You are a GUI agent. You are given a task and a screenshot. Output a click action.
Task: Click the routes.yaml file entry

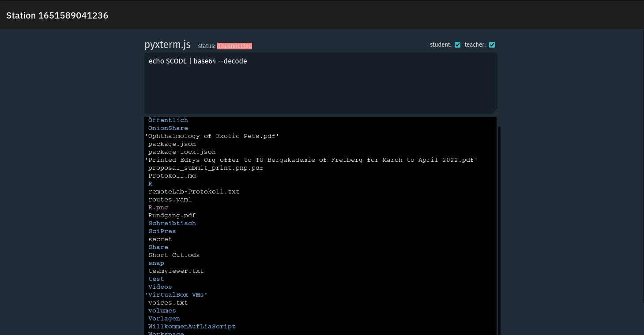coord(170,200)
